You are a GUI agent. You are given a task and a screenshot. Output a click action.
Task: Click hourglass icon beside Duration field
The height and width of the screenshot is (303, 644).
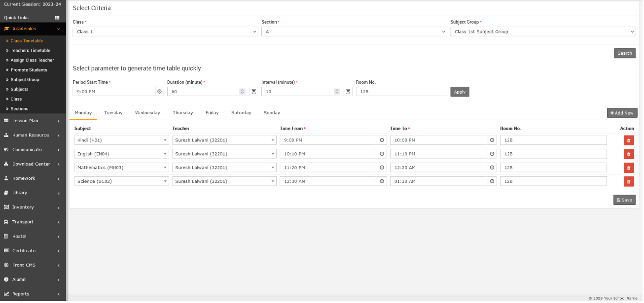[253, 92]
